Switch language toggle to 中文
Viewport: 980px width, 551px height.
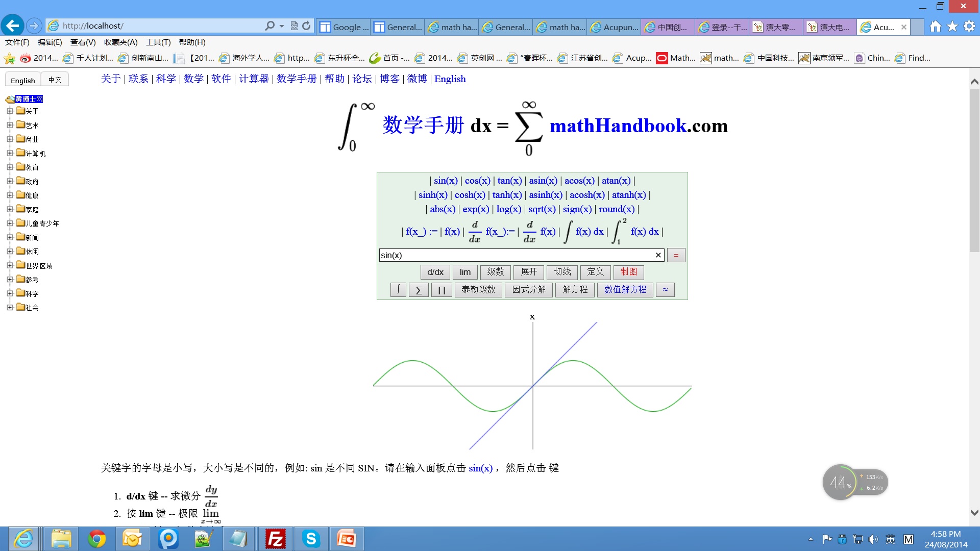tap(55, 80)
